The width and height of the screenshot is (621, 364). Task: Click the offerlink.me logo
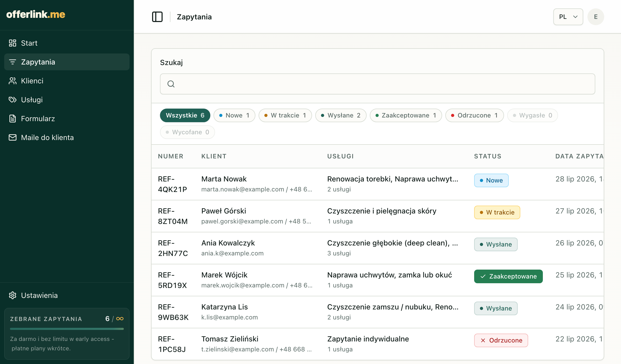coord(36,14)
